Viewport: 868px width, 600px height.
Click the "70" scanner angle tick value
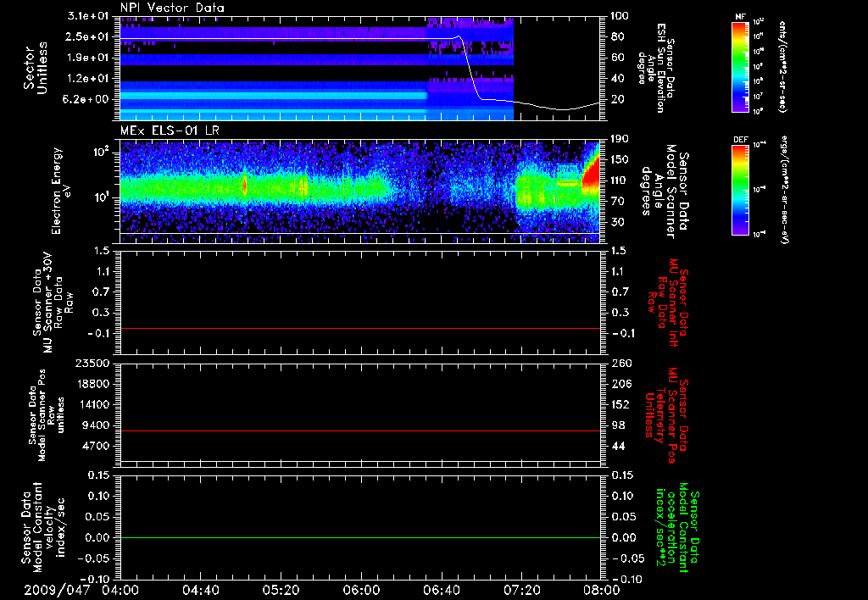[x=617, y=201]
